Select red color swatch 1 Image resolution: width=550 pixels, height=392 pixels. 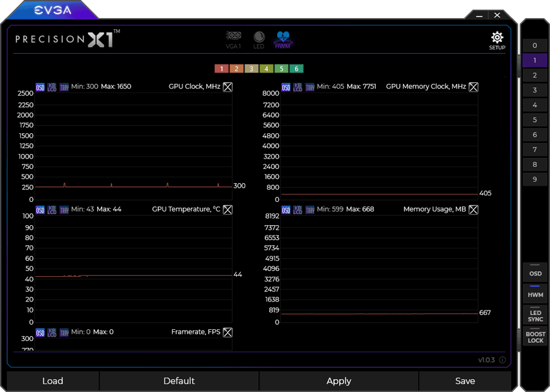(x=221, y=69)
